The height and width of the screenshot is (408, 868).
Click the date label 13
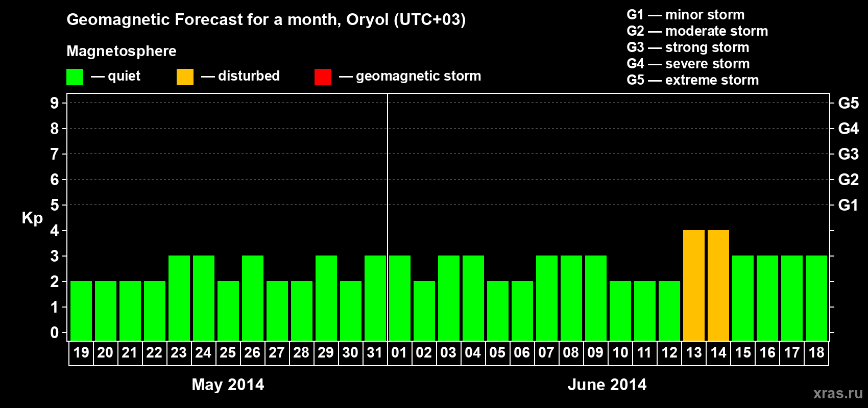694,352
